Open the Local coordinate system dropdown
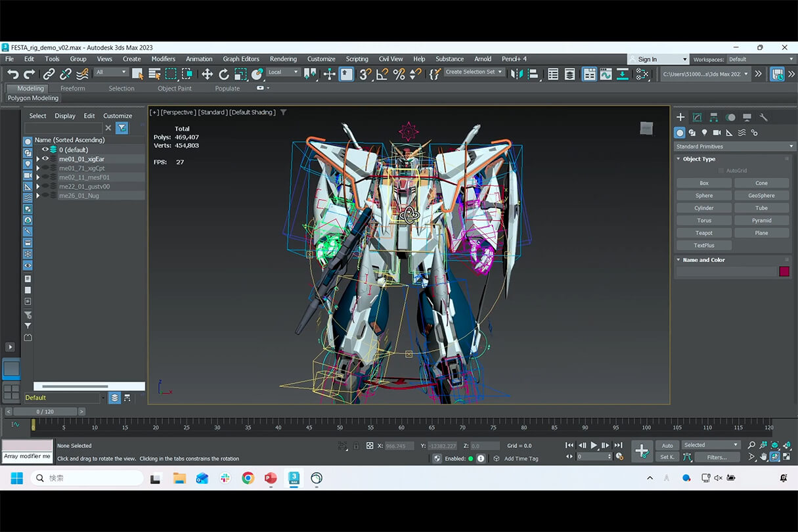Screen dimensions: 798x532 coord(283,72)
